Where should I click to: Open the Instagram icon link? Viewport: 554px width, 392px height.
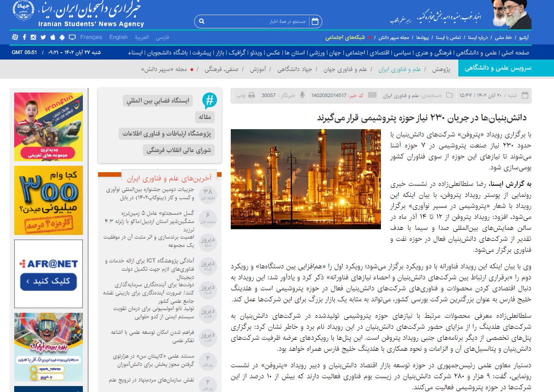coord(33,37)
